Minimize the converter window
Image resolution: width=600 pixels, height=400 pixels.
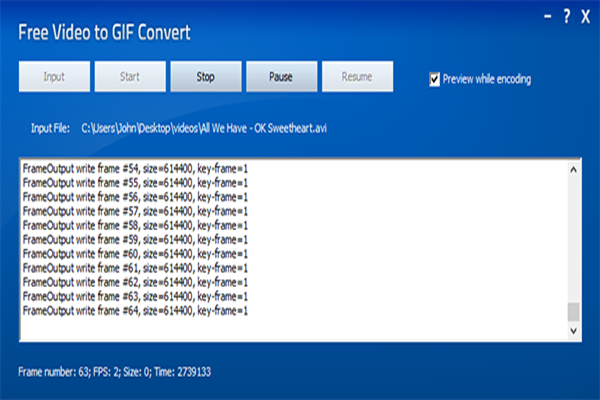(x=547, y=16)
